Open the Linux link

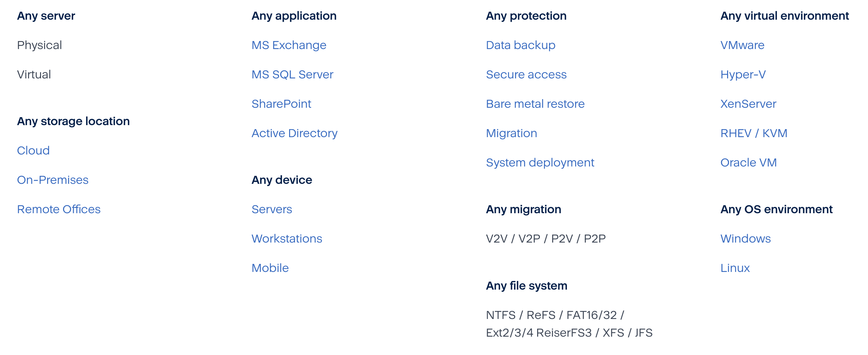[x=735, y=268]
